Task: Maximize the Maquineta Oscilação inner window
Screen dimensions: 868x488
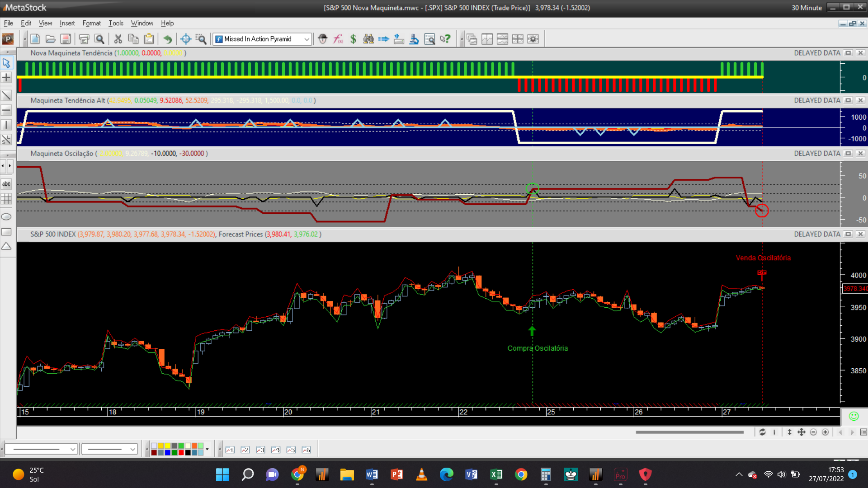Action: [848, 154]
